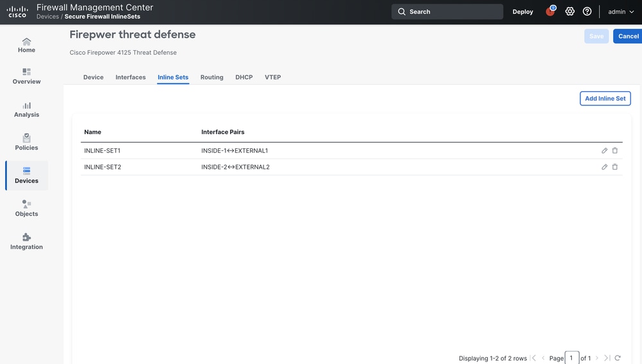Click the Add Inline Set button
Image resolution: width=642 pixels, height=364 pixels.
pyautogui.click(x=605, y=98)
